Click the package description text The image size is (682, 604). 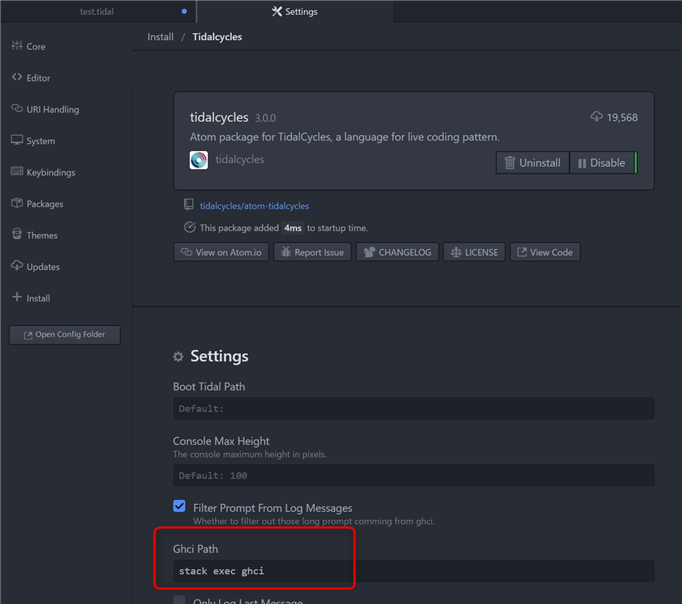point(344,137)
